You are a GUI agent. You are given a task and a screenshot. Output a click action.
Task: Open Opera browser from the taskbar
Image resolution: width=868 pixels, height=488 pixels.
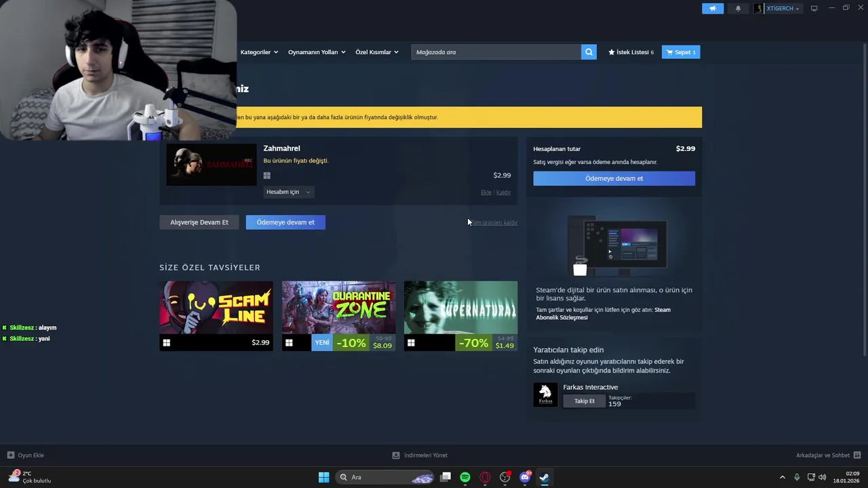point(485,477)
